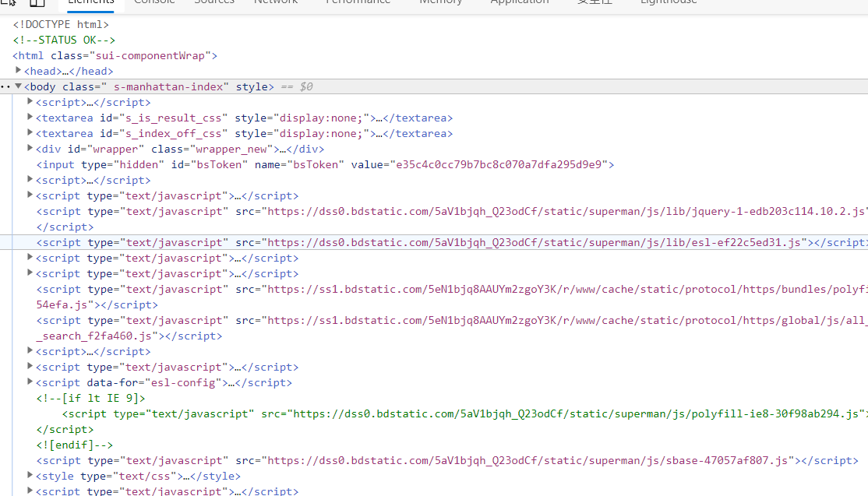The width and height of the screenshot is (868, 496).
Task: Click the id value s_index_off_css
Action: (175, 133)
